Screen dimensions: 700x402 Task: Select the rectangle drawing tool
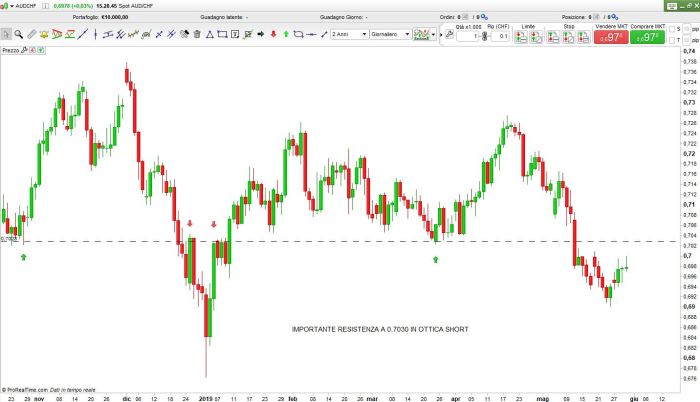point(222,34)
